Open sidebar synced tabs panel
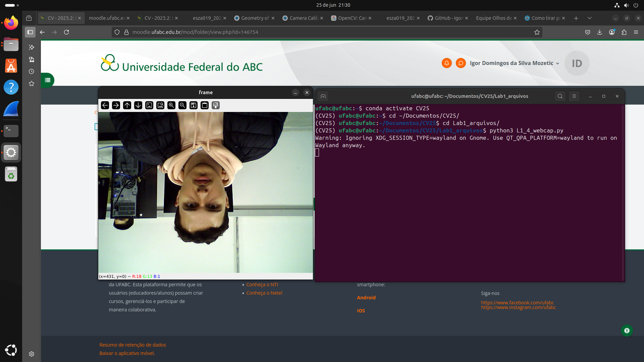The width and height of the screenshot is (644, 362). pos(32,59)
